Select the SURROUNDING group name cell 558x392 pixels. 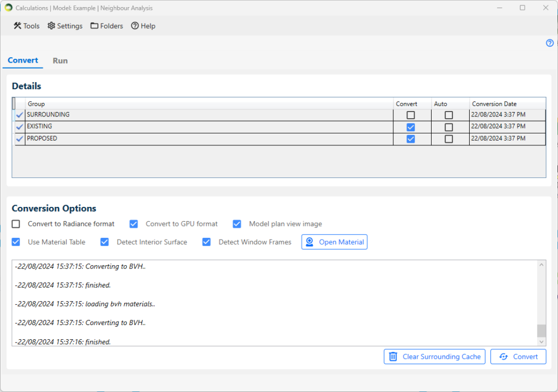pyautogui.click(x=209, y=115)
